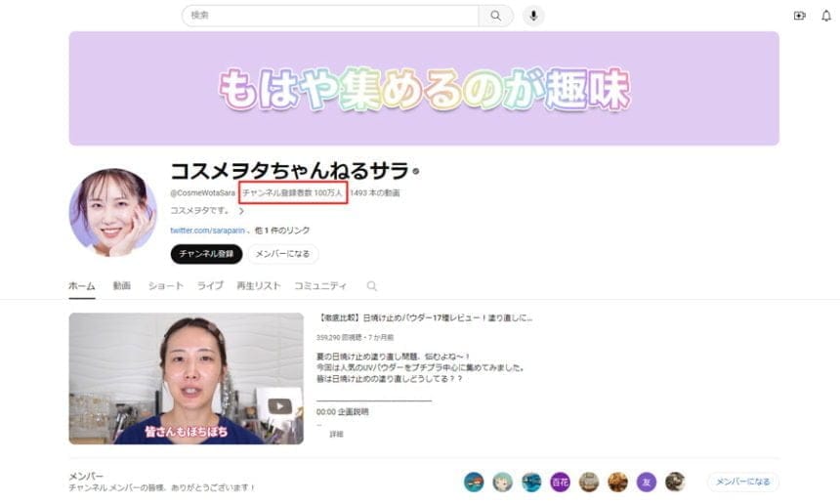Switch to the 動画 tab
Viewport: 840px width, 504px height.
tap(122, 286)
